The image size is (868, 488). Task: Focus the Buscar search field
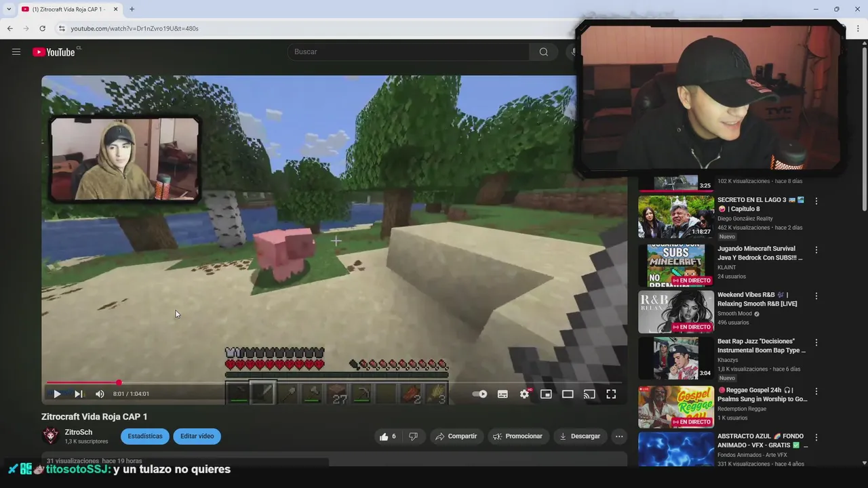tap(409, 52)
